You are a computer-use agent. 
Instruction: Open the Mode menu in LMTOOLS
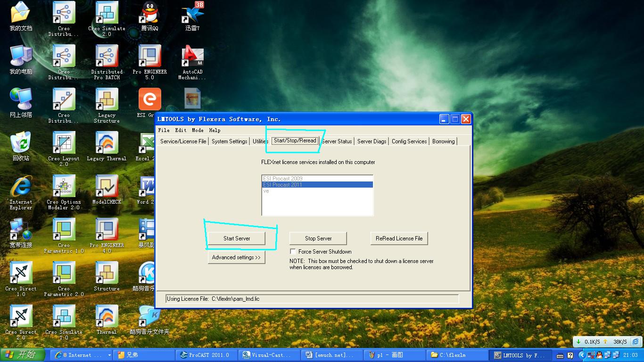[x=198, y=130]
